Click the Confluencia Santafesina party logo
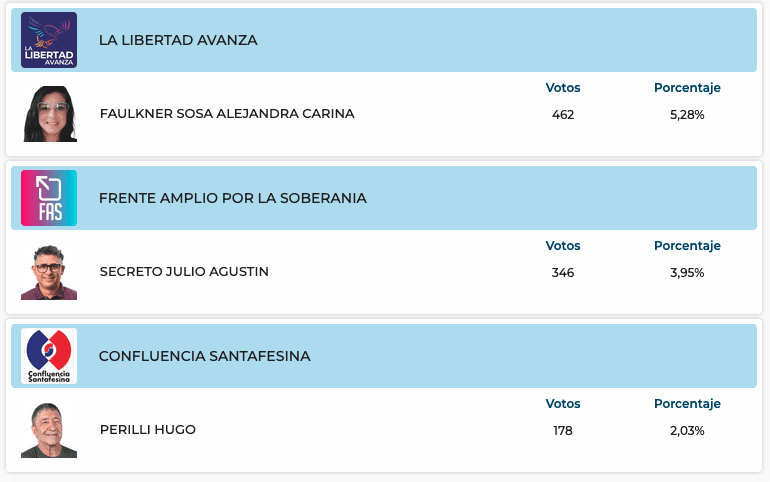Screen dimensions: 770x482 [x=49, y=356]
